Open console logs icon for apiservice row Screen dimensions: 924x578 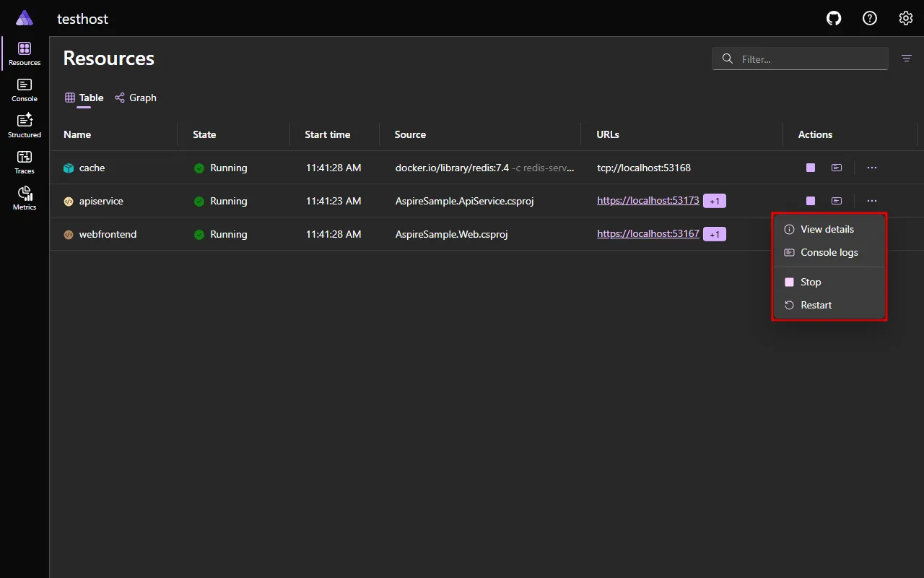point(837,200)
